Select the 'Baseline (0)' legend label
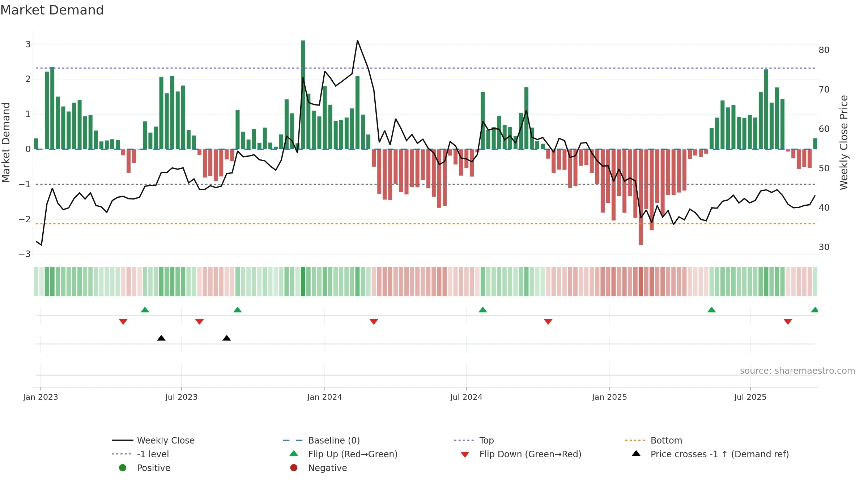 pos(334,440)
